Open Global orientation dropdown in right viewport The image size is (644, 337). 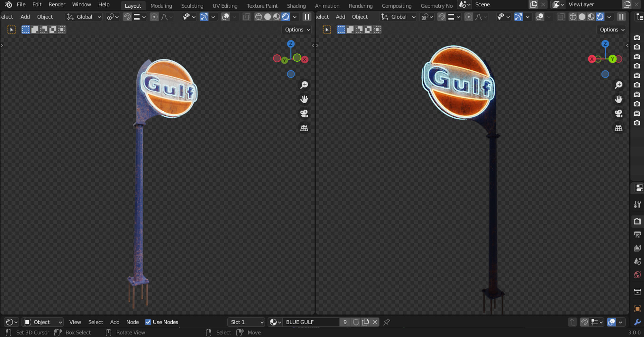click(x=398, y=17)
